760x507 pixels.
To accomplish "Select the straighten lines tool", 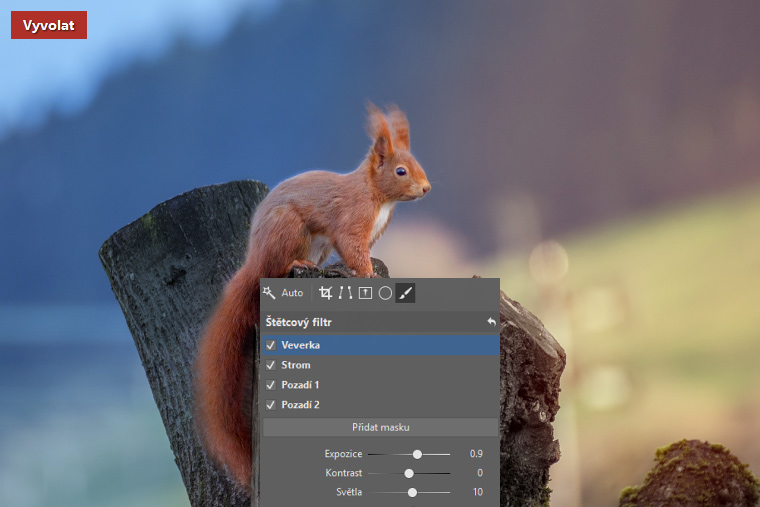I will point(345,293).
